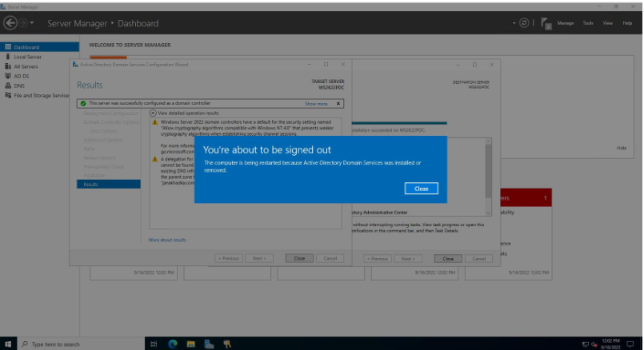Open the View menu
This screenshot has height=350, width=644.
pyautogui.click(x=607, y=23)
